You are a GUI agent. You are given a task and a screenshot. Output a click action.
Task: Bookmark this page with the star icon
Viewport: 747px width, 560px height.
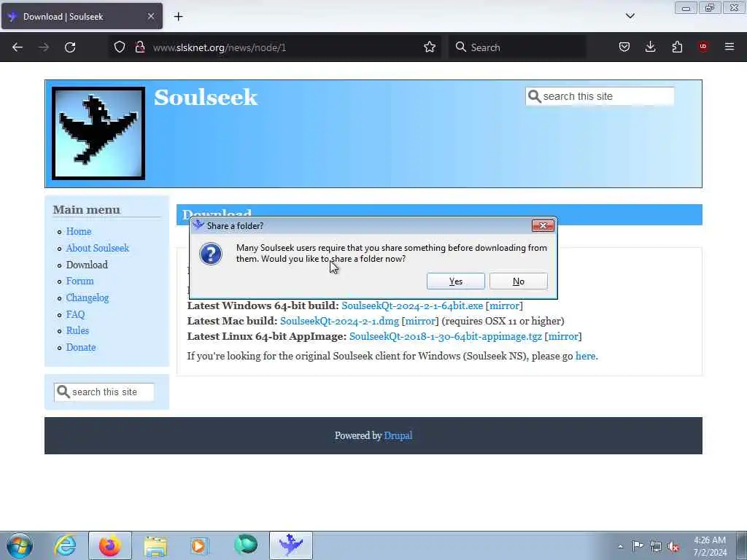[430, 47]
